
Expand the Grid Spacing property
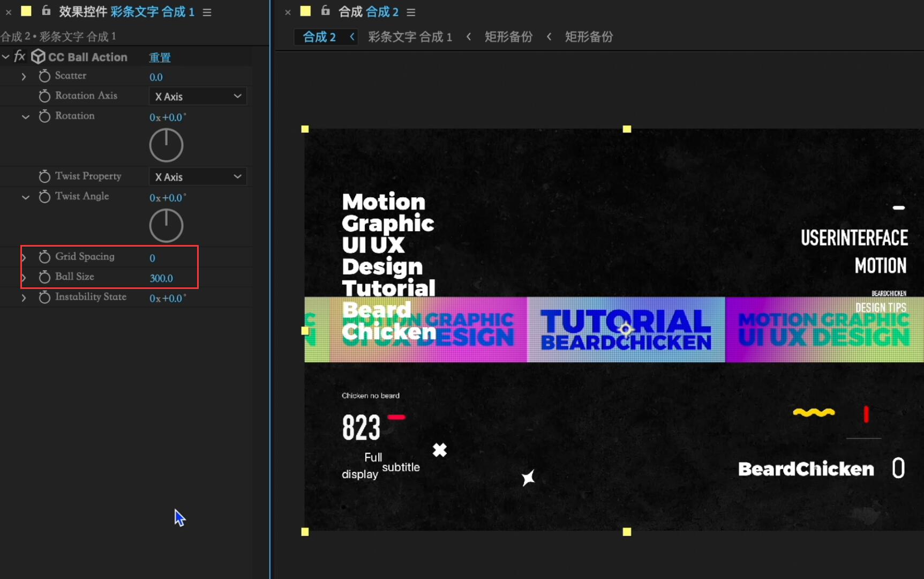tap(24, 257)
